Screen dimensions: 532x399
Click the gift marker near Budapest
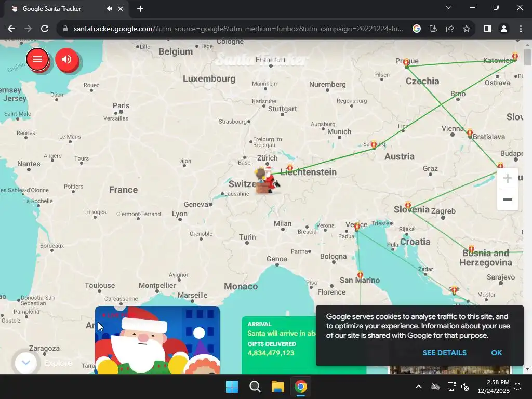(x=500, y=165)
